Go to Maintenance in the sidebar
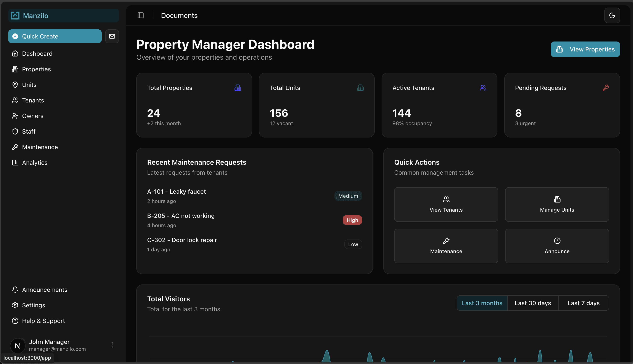Viewport: 633px width, 364px height. click(x=40, y=147)
